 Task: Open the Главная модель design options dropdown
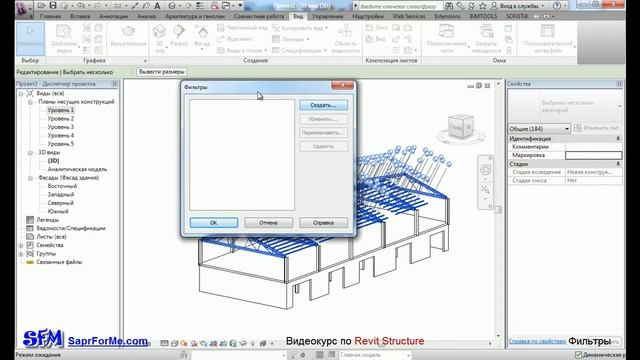375,355
